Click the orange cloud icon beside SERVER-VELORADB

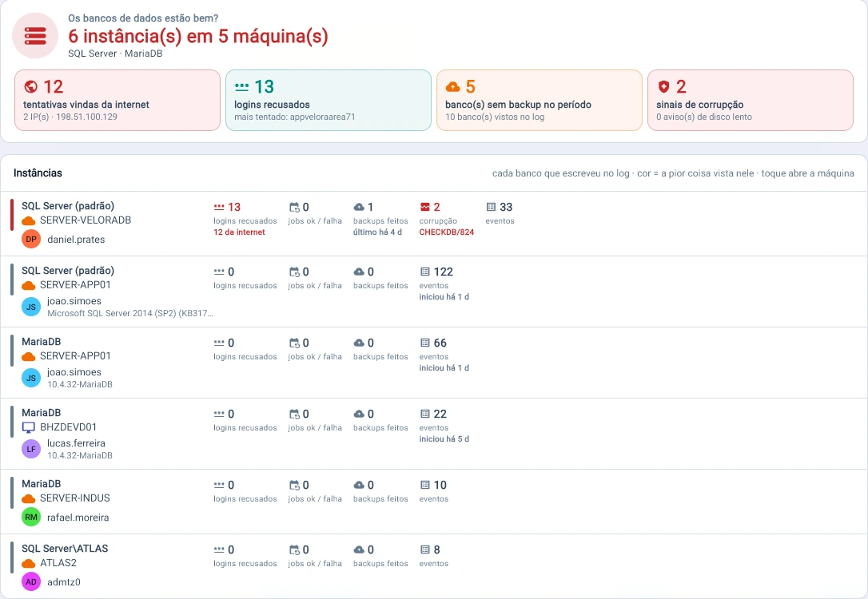(x=28, y=220)
